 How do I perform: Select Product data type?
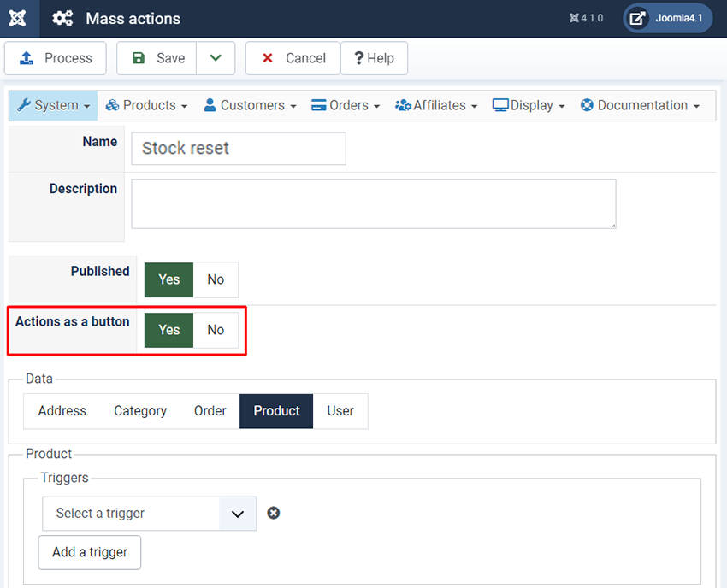pos(276,411)
